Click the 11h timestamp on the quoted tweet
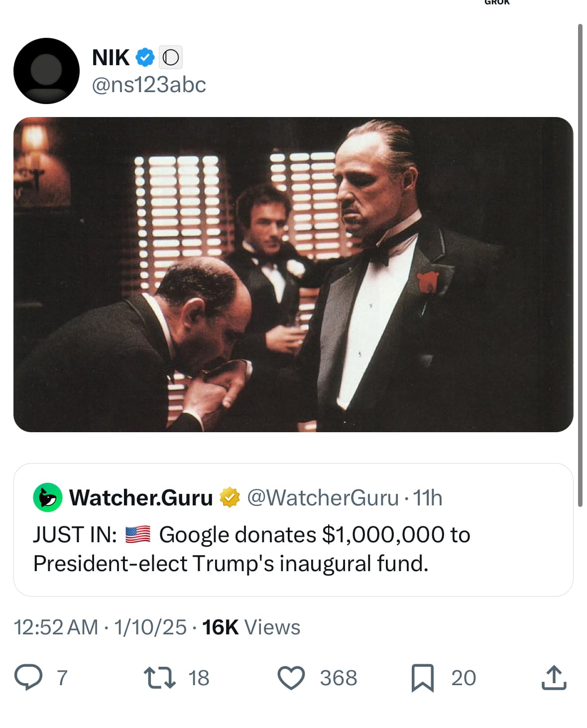587x728 pixels. pos(428,496)
